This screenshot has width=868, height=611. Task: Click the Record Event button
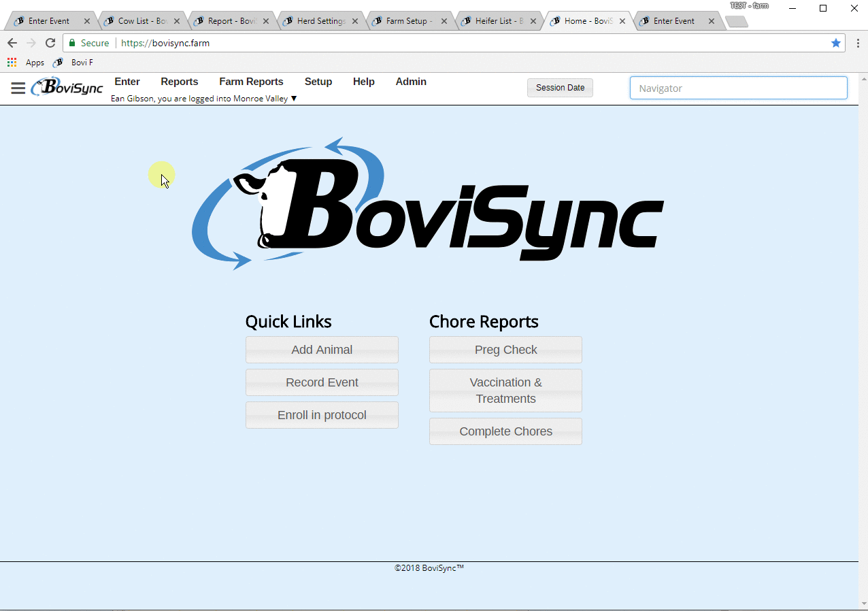point(322,382)
